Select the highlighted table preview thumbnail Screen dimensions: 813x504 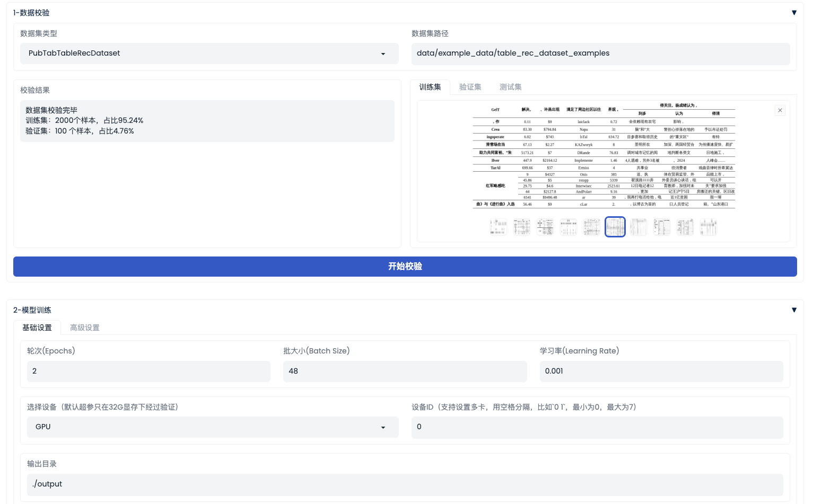tap(615, 226)
